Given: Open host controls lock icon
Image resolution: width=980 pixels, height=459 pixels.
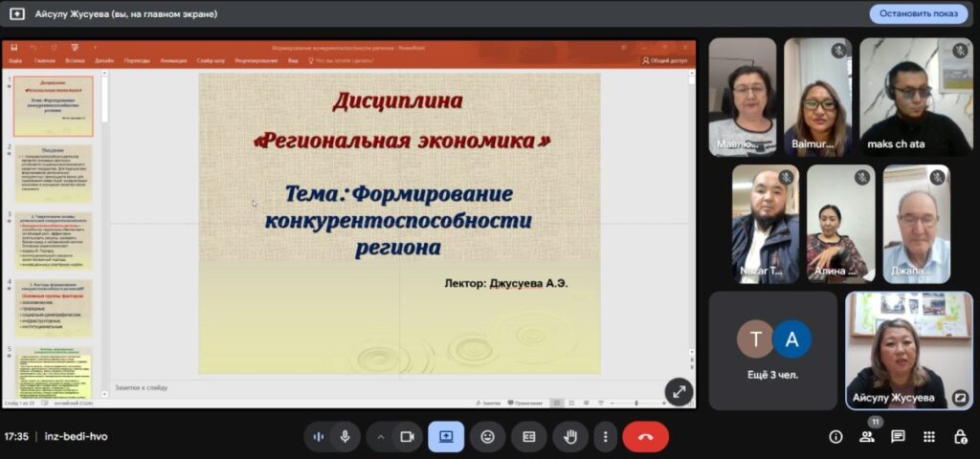Looking at the screenshot, I should (960, 437).
